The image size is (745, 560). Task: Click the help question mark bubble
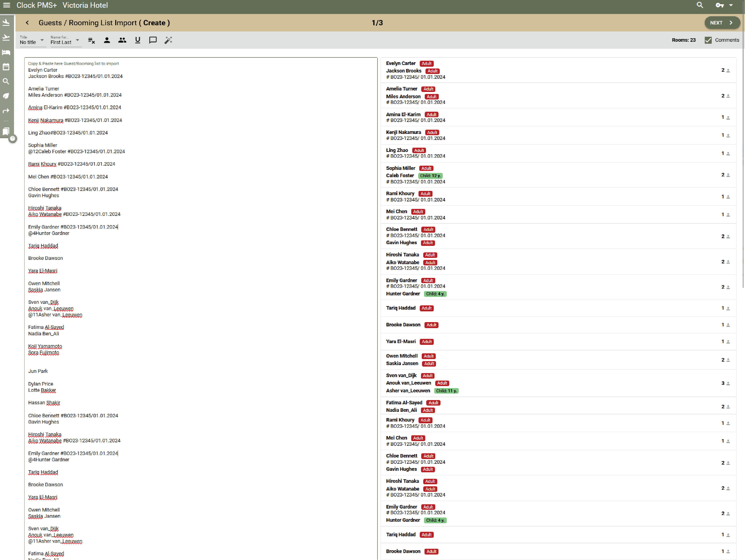pos(12,138)
